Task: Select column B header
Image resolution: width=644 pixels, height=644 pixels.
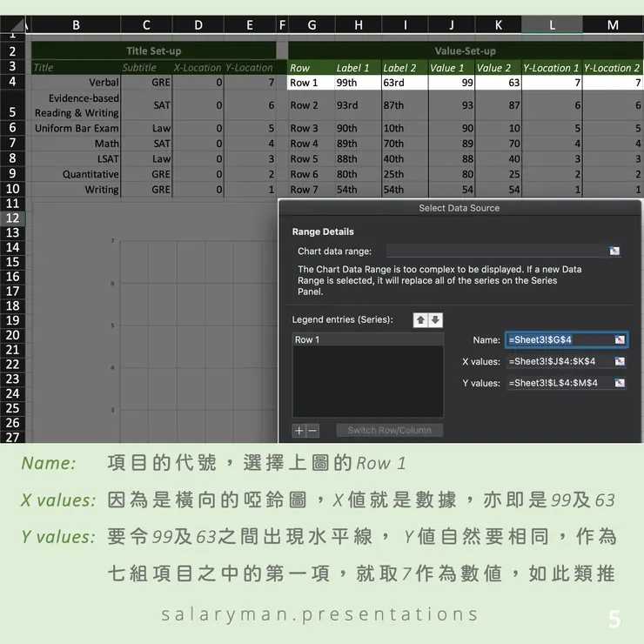Action: 76,25
